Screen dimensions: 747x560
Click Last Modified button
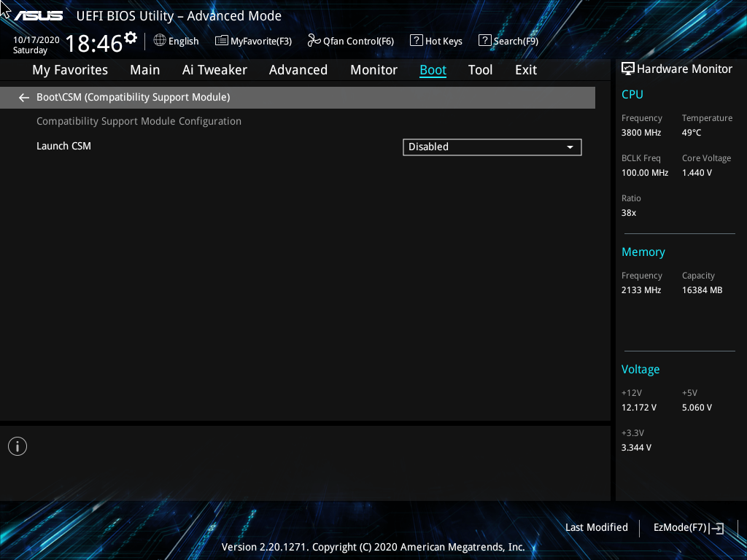click(597, 528)
